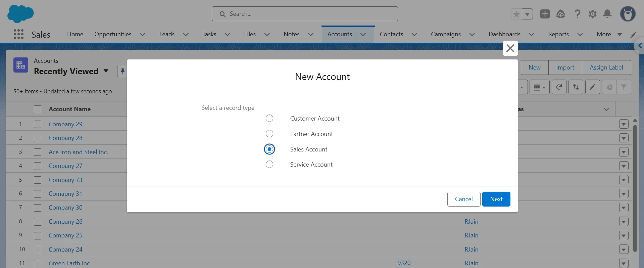Screen dimensions: 644x268
Task: Open the App Launcher grid icon
Action: [18, 34]
